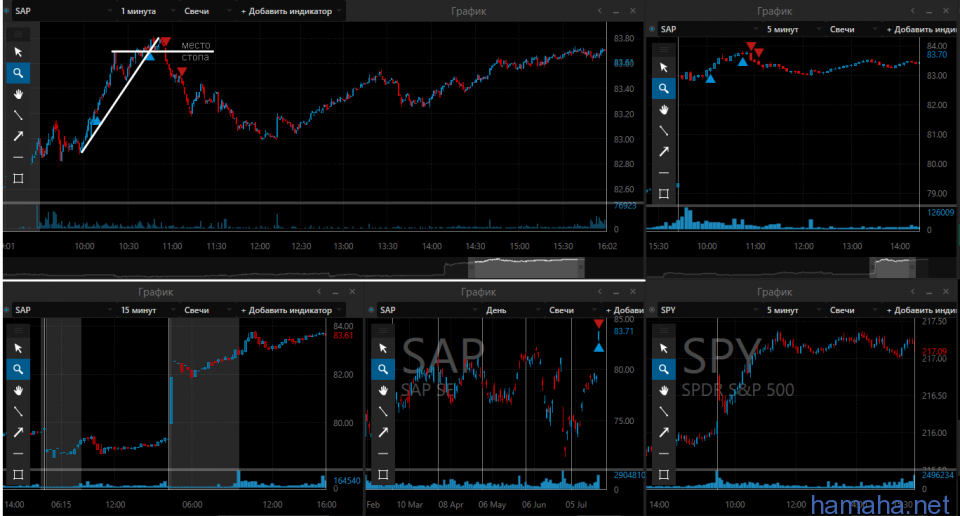Click the 217.09 price tag in the SPY chart
This screenshot has height=516, width=960.
point(934,351)
